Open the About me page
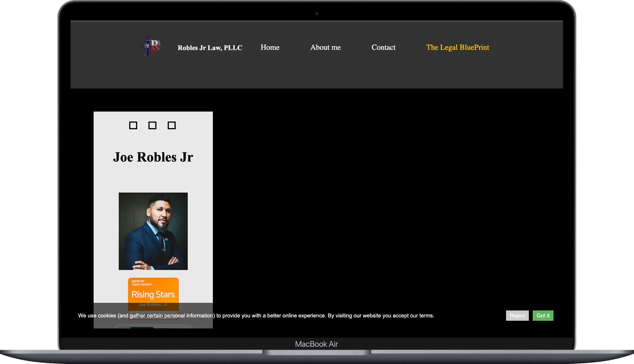634x364 pixels. click(x=325, y=47)
